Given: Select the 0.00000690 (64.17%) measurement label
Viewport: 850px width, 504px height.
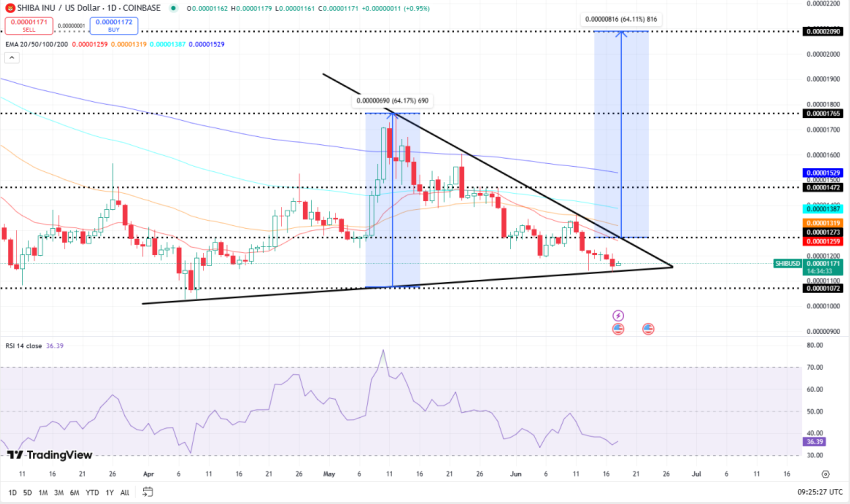Looking at the screenshot, I should tap(392, 101).
